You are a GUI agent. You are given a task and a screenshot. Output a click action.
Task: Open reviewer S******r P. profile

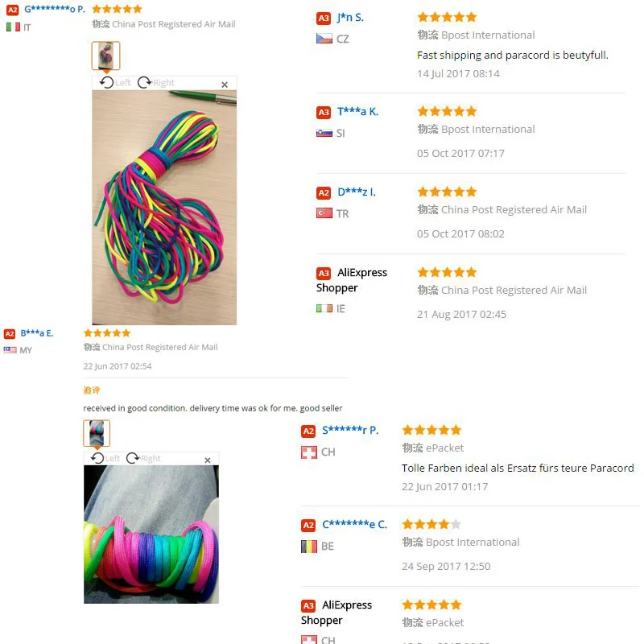point(350,430)
